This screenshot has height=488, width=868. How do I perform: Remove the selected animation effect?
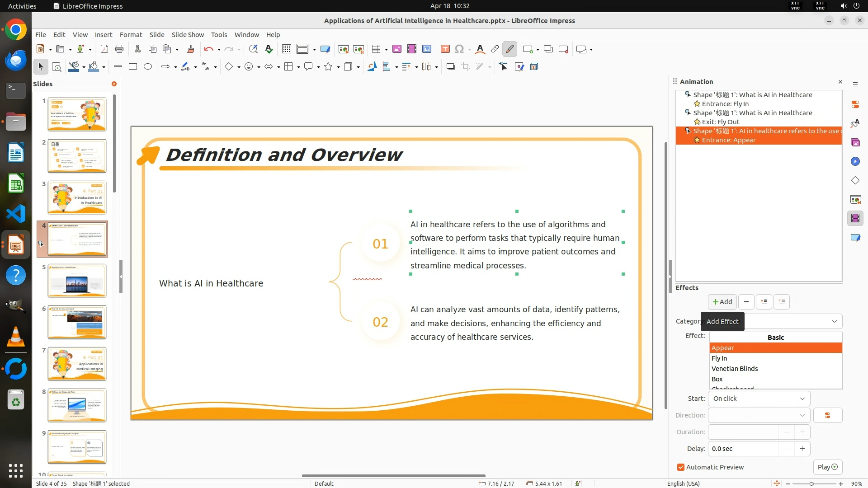point(746,302)
